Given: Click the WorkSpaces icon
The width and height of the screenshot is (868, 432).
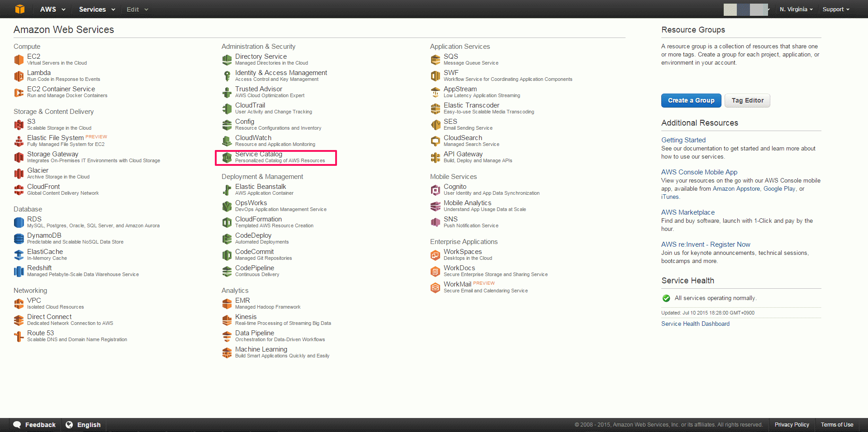Looking at the screenshot, I should [436, 255].
